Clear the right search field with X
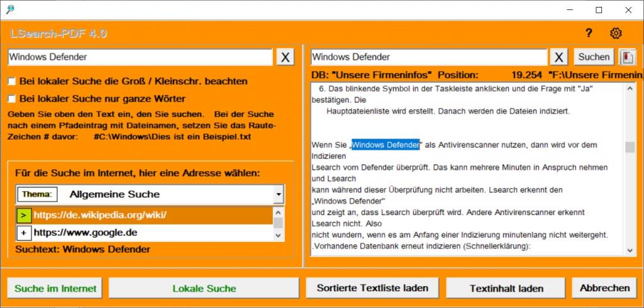Viewport: 644px width, 308px height. (x=559, y=57)
